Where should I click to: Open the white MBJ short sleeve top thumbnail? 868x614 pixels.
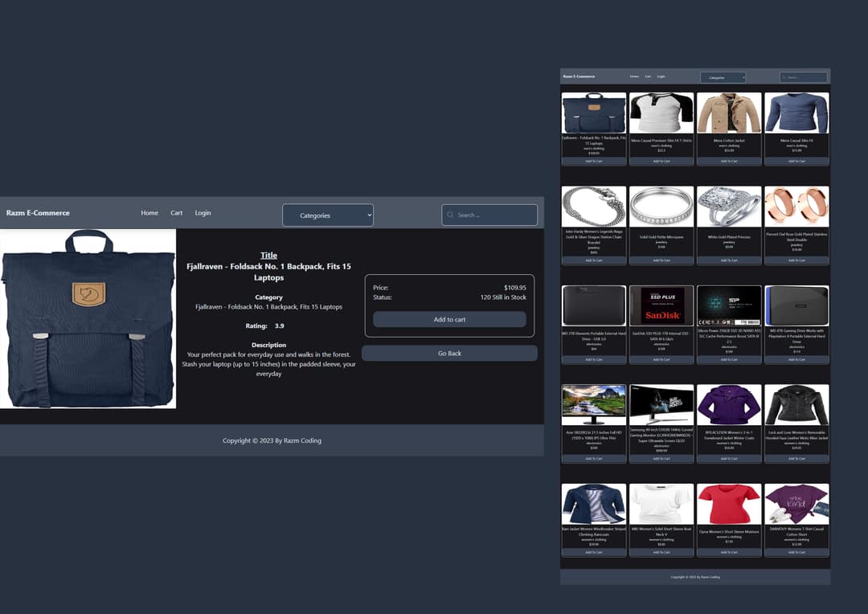click(x=661, y=504)
